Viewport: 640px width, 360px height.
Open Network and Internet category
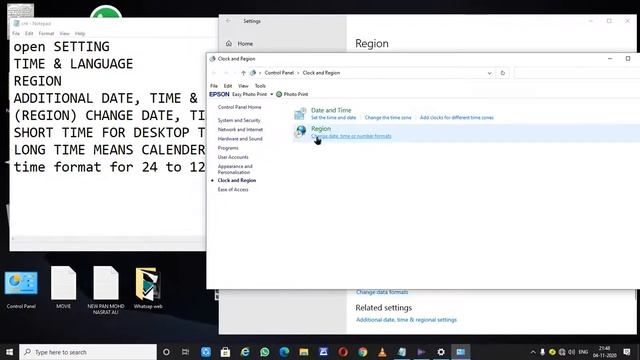pos(240,129)
